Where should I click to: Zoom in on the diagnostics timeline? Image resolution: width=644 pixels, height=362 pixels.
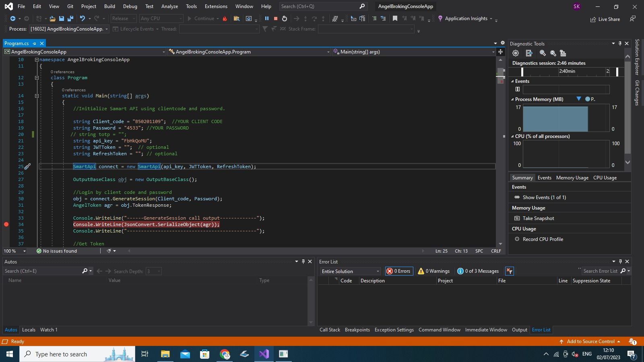click(x=543, y=53)
